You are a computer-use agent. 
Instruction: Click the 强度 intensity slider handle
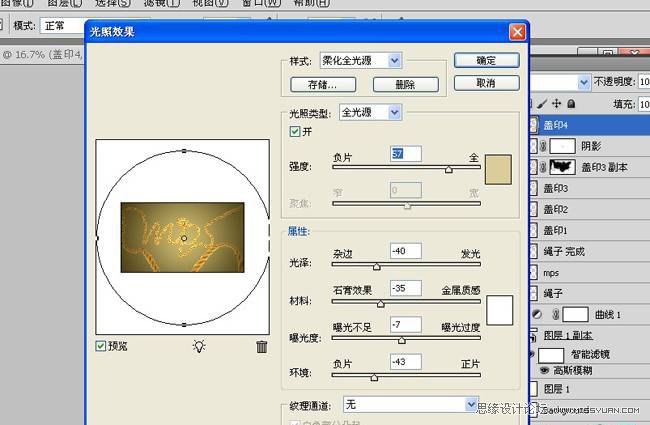point(449,169)
